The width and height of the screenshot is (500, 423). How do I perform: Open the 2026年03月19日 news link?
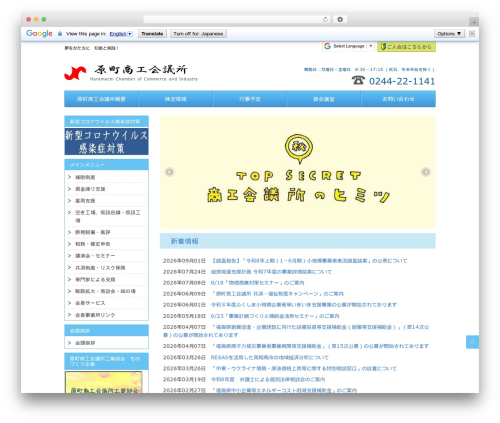point(268,379)
